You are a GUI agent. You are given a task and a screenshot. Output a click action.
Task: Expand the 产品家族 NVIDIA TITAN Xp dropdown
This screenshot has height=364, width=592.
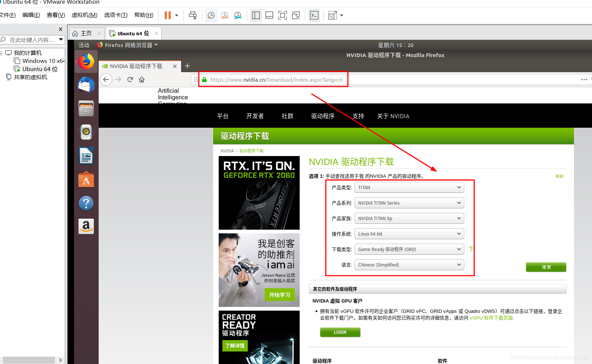(x=409, y=218)
